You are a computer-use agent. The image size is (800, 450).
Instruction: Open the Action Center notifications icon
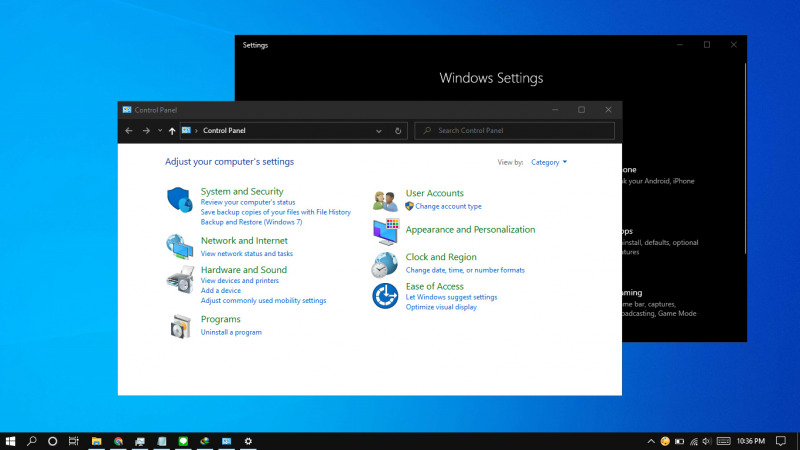click(x=781, y=441)
